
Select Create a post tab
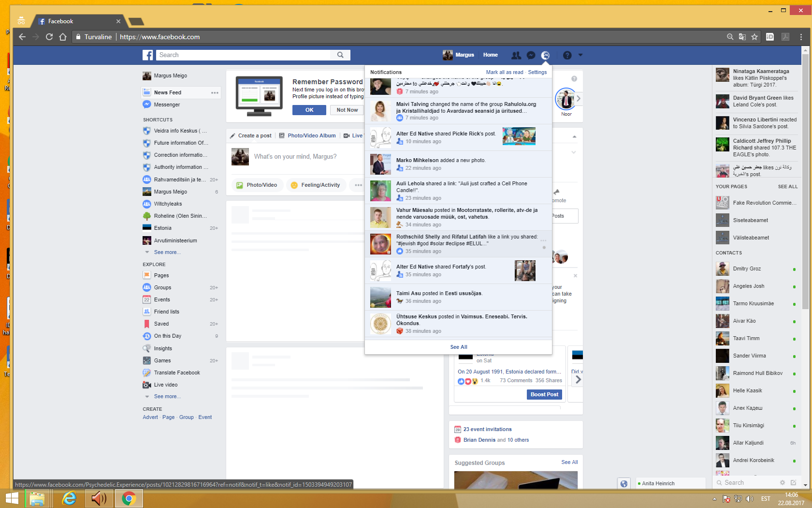coord(250,135)
